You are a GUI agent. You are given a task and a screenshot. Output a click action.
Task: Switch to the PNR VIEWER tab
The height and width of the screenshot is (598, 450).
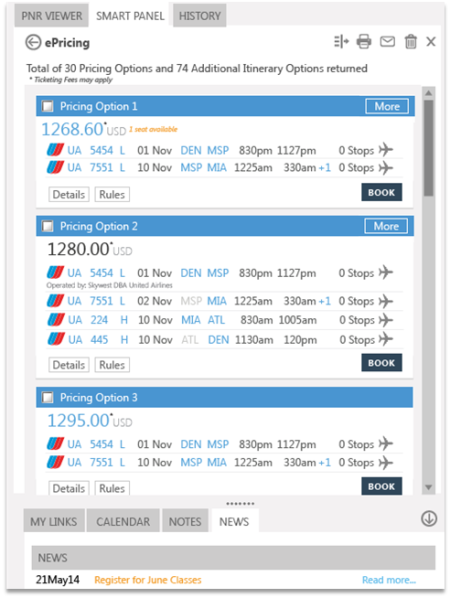tap(51, 16)
